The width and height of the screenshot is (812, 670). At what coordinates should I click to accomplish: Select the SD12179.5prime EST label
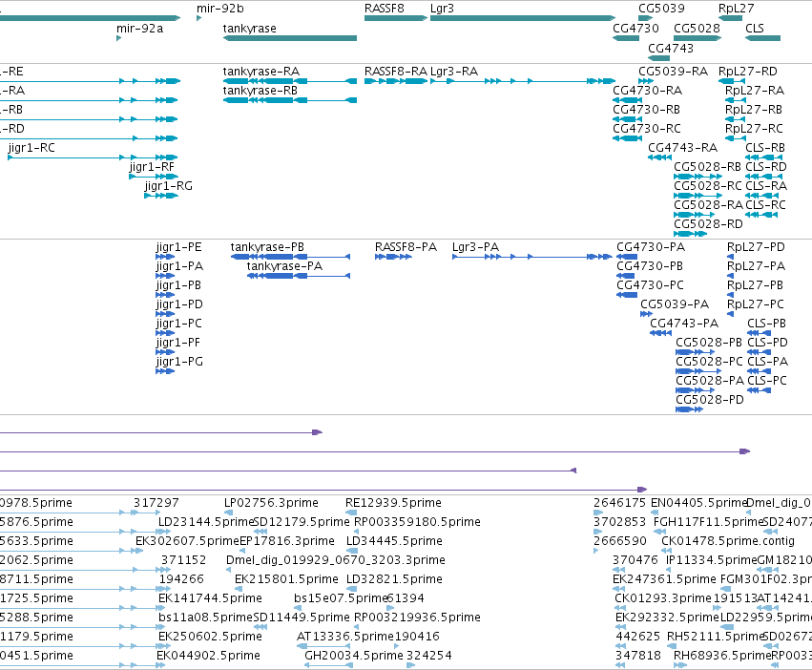(302, 521)
